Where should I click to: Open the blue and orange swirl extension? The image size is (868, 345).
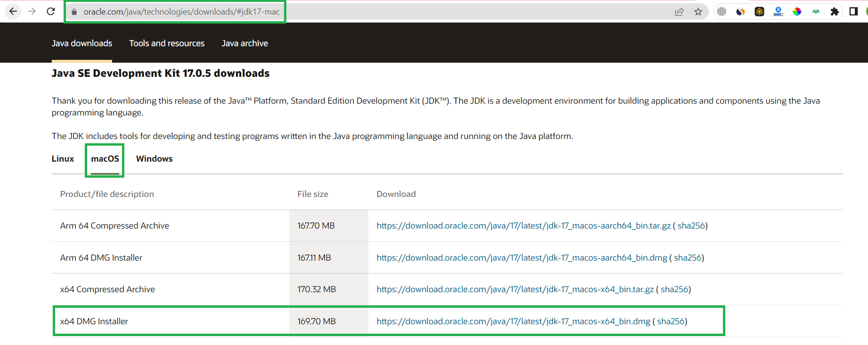coord(740,12)
